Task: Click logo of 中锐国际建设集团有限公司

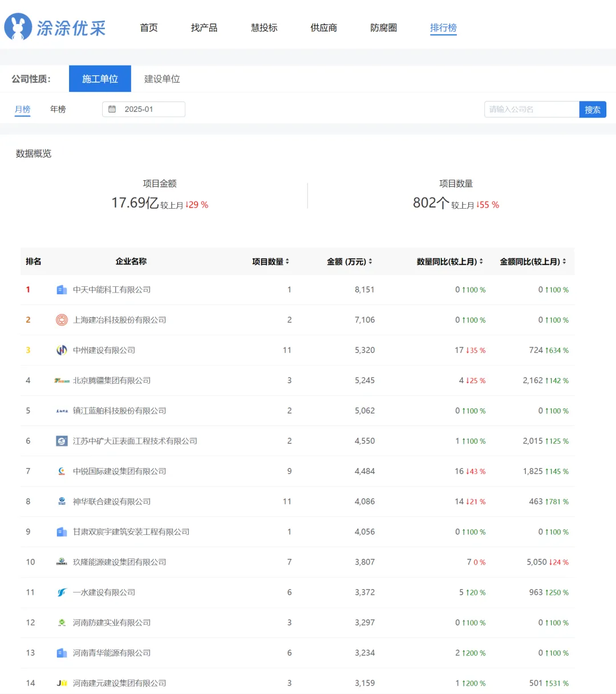Action: (x=62, y=471)
